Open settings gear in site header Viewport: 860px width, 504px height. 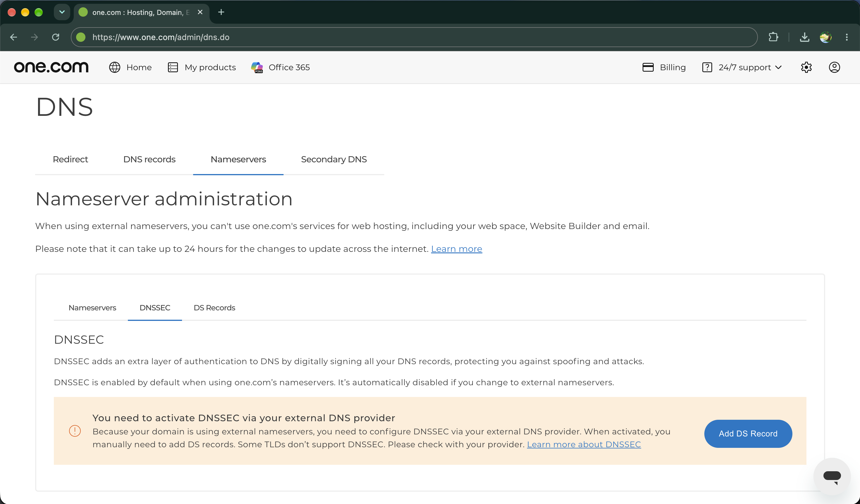(806, 67)
